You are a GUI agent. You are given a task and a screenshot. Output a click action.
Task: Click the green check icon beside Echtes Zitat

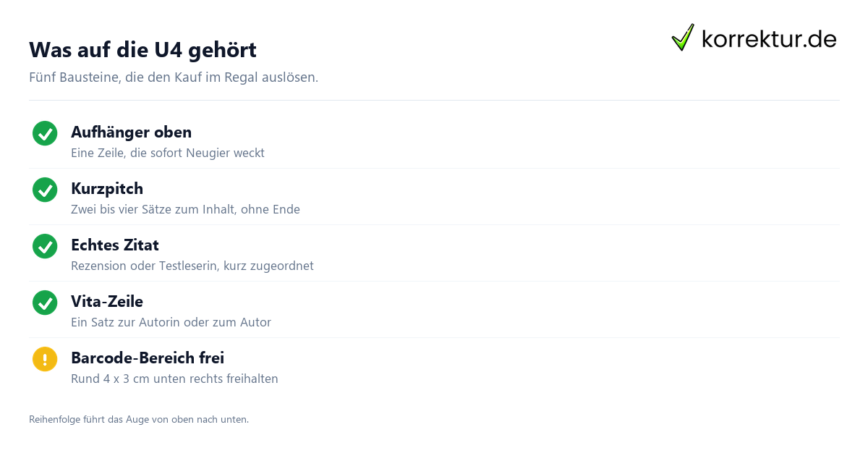(x=45, y=246)
